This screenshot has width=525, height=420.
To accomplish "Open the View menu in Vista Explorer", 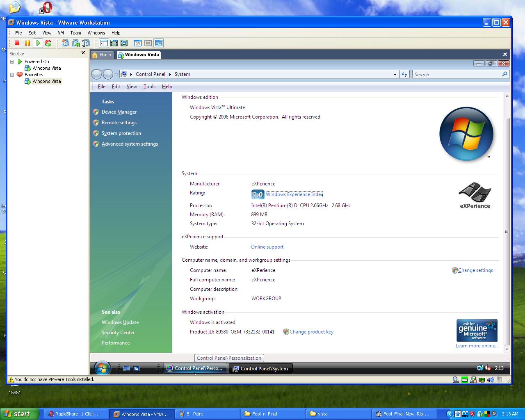I will coord(132,87).
